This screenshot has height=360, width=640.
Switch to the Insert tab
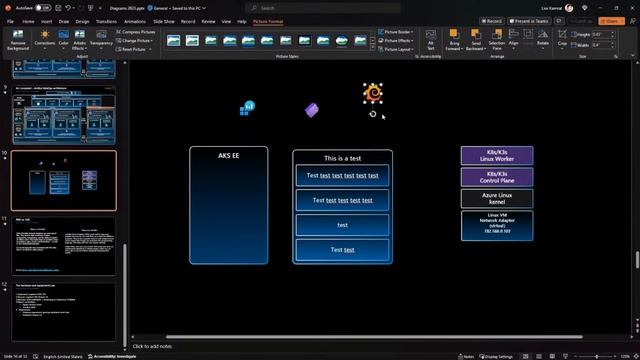coord(46,21)
